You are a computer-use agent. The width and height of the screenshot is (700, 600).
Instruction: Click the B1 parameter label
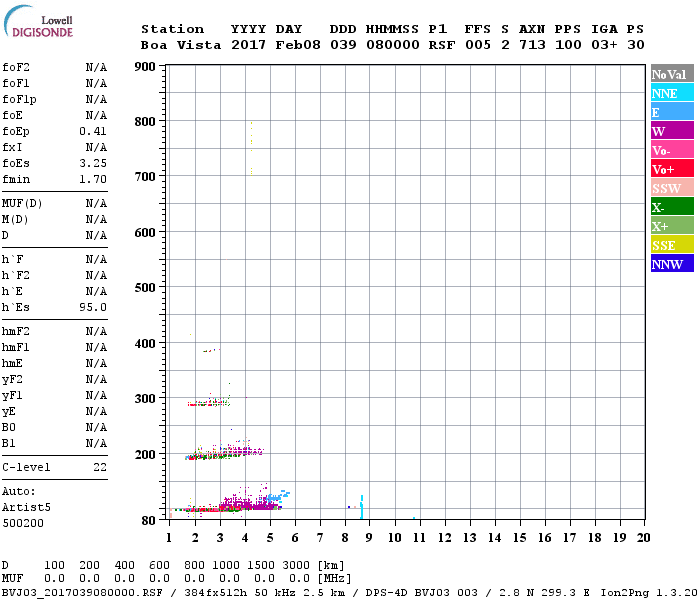click(8, 444)
